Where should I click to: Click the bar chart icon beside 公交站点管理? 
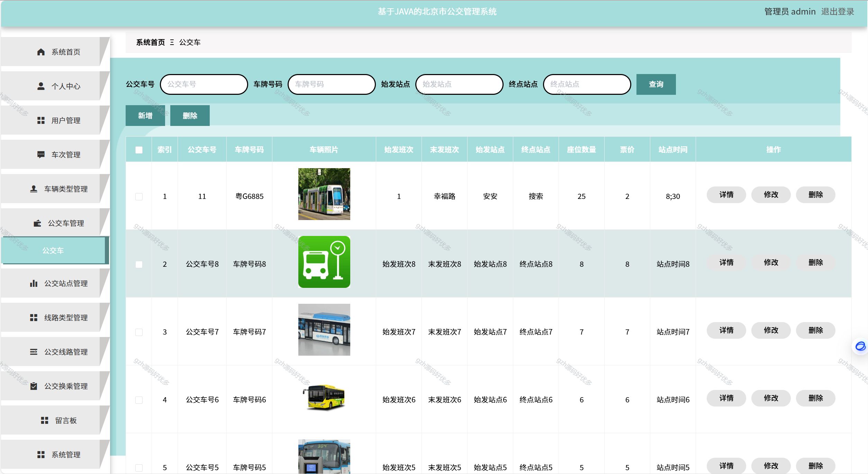[x=34, y=283]
